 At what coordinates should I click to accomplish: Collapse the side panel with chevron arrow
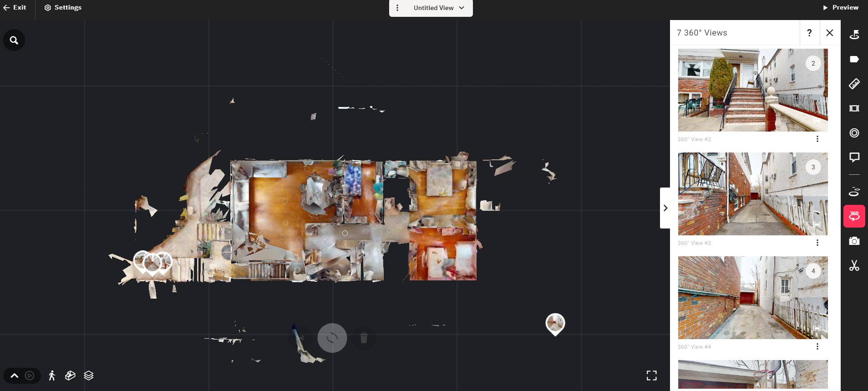coord(665,208)
